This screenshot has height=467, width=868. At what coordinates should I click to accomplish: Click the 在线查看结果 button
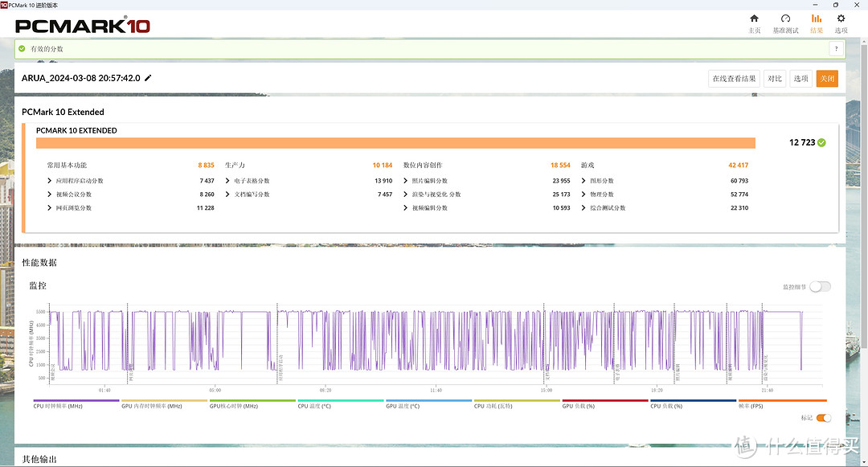point(734,79)
